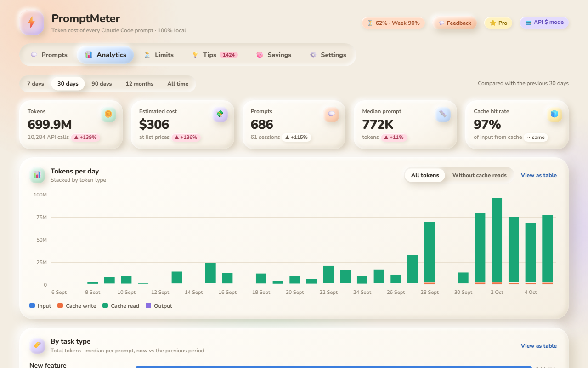Click the Estimated cost money icon

pyautogui.click(x=220, y=114)
